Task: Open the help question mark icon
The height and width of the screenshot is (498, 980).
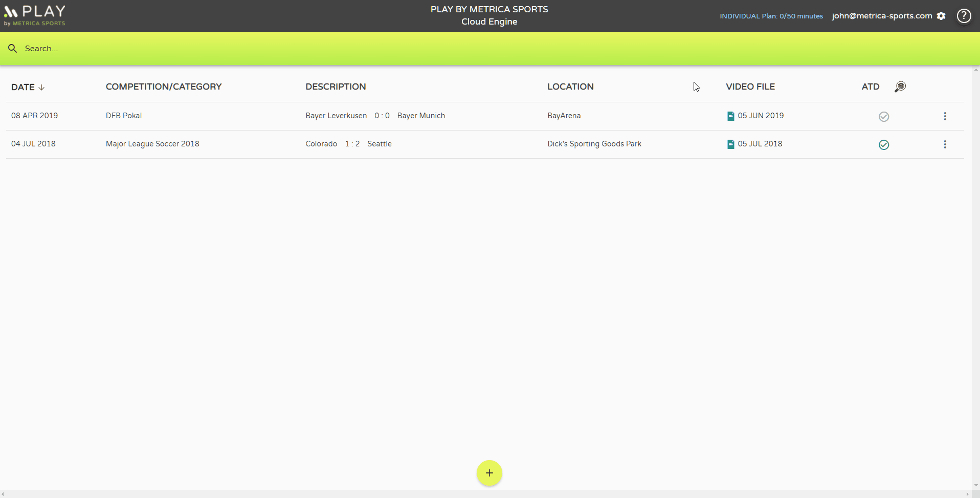Action: pyautogui.click(x=964, y=16)
